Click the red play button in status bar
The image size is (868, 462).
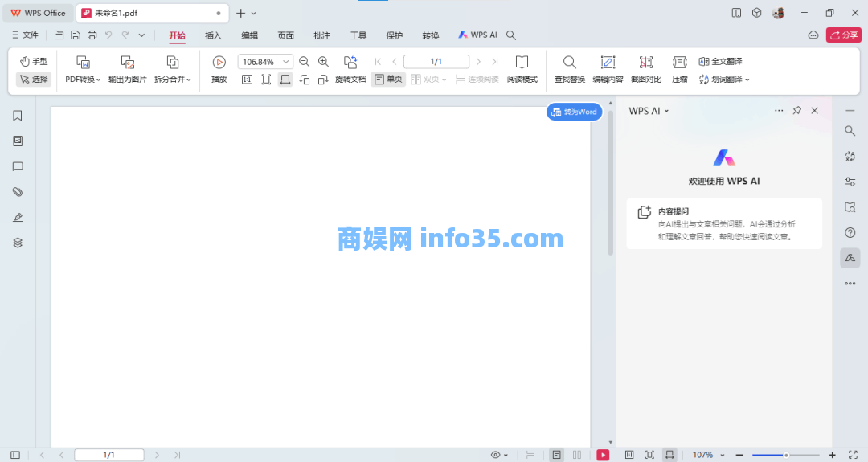point(603,455)
